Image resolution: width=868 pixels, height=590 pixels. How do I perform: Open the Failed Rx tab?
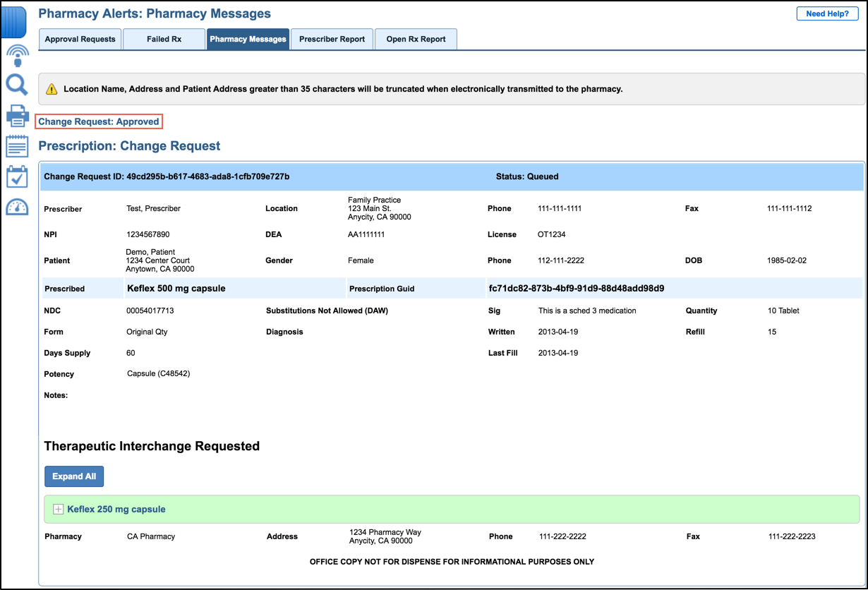164,40
